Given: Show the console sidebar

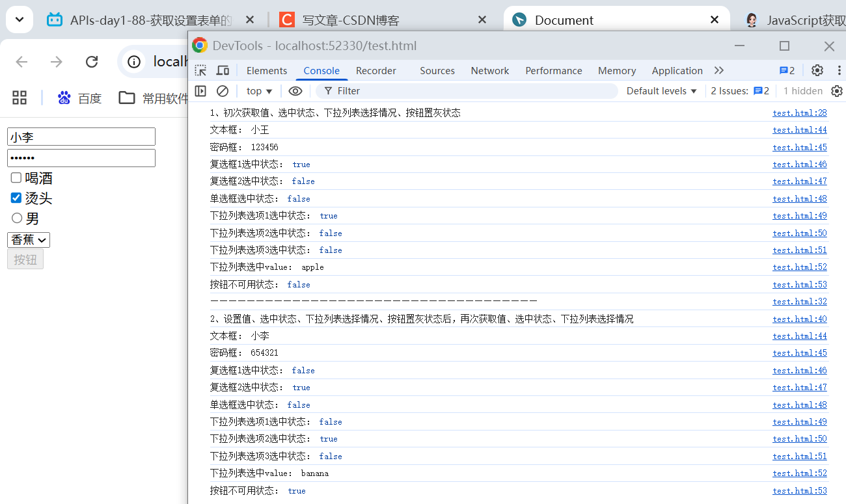Looking at the screenshot, I should (200, 91).
